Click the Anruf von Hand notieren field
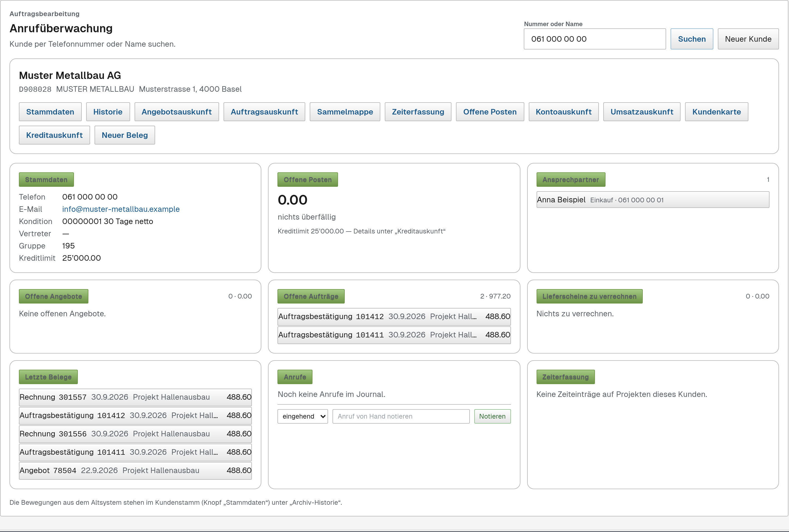 [x=401, y=416]
